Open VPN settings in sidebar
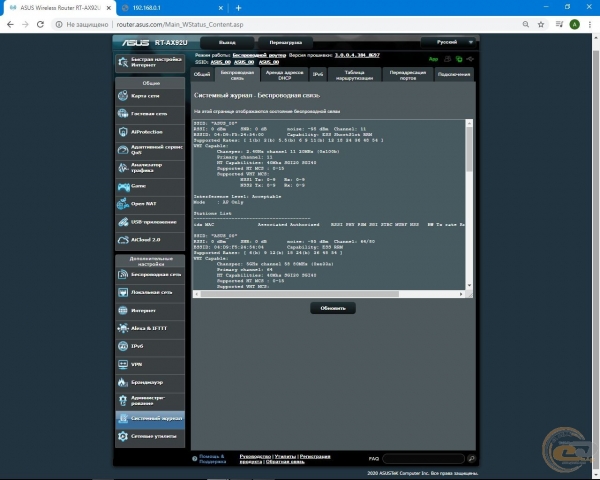Screen dimensions: 600x480 click(150, 364)
